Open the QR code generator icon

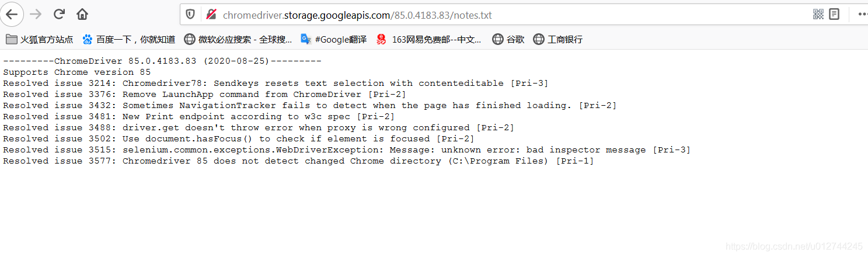click(x=818, y=15)
